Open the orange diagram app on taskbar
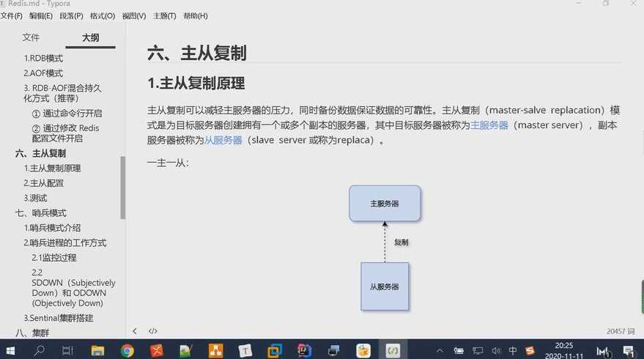 (215, 350)
